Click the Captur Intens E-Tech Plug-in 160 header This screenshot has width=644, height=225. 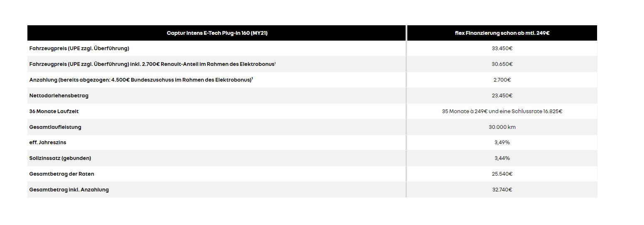tap(217, 33)
